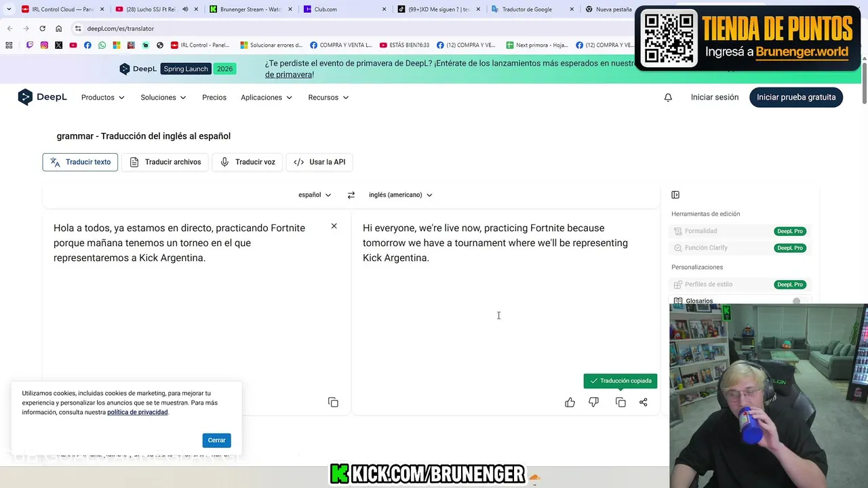The width and height of the screenshot is (868, 488).
Task: Open the Precios page
Action: tap(214, 98)
